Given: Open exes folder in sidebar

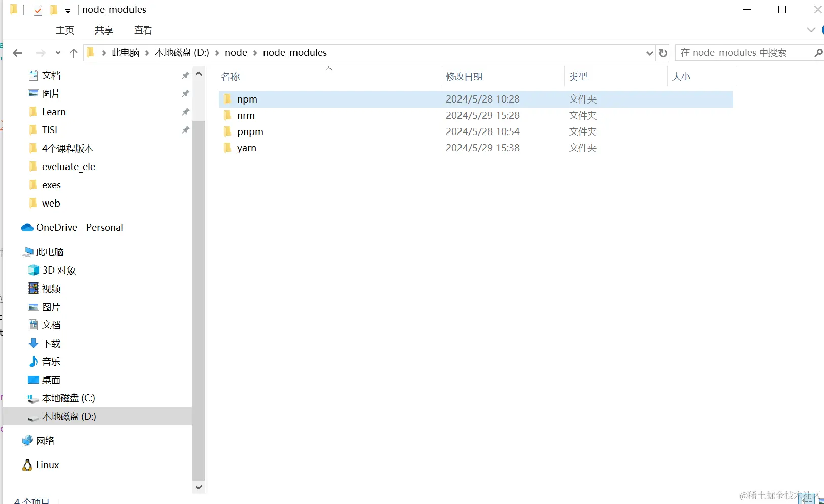Looking at the screenshot, I should pyautogui.click(x=51, y=185).
